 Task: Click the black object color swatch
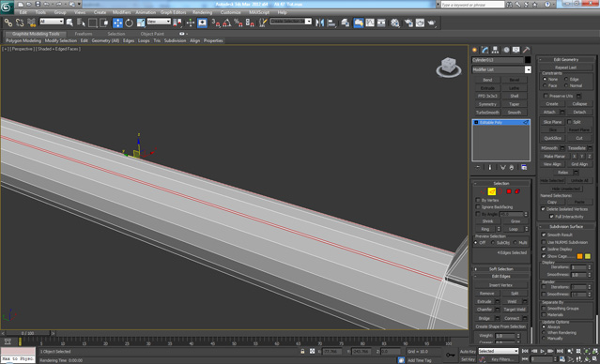point(528,60)
